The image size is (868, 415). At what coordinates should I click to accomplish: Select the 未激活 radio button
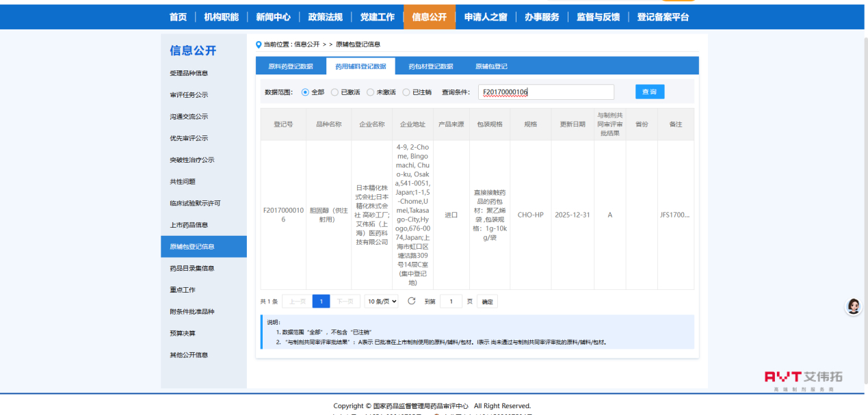(370, 92)
